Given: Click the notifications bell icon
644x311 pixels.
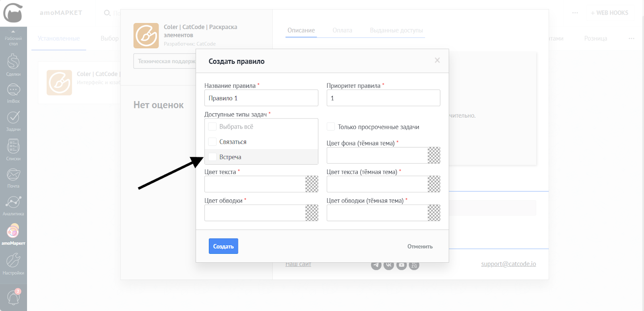Looking at the screenshot, I should [x=13, y=298].
